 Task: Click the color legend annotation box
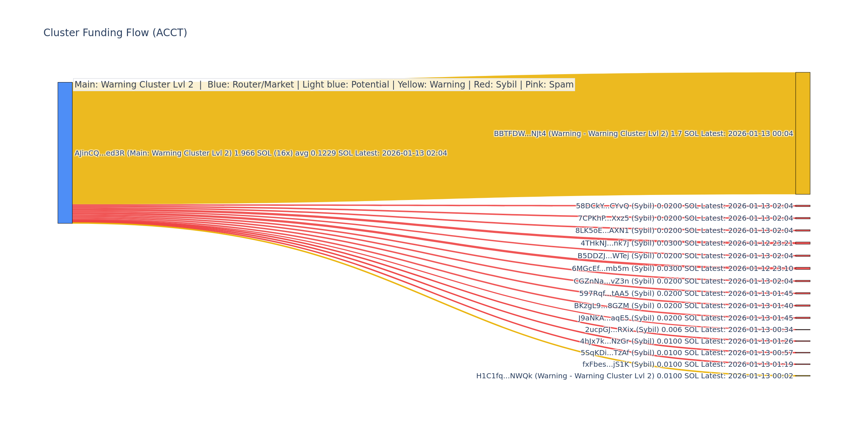324,85
